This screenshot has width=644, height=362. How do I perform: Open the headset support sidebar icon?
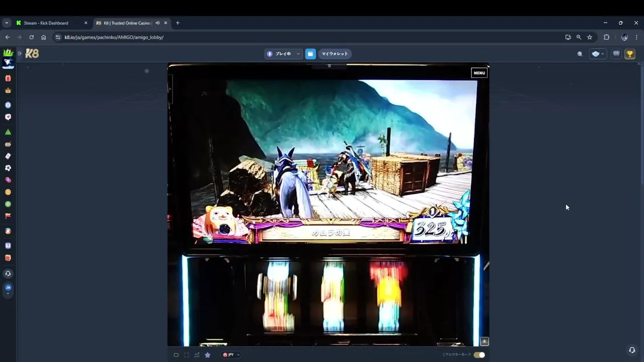8,274
